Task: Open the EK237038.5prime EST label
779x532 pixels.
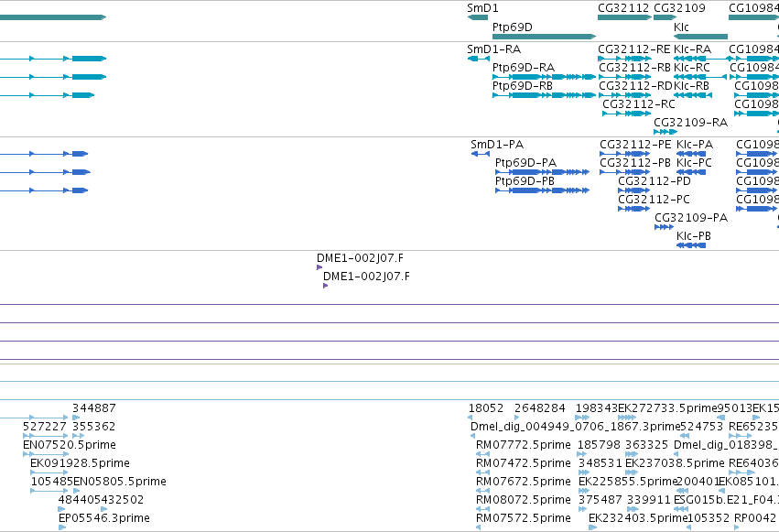Action: point(675,463)
